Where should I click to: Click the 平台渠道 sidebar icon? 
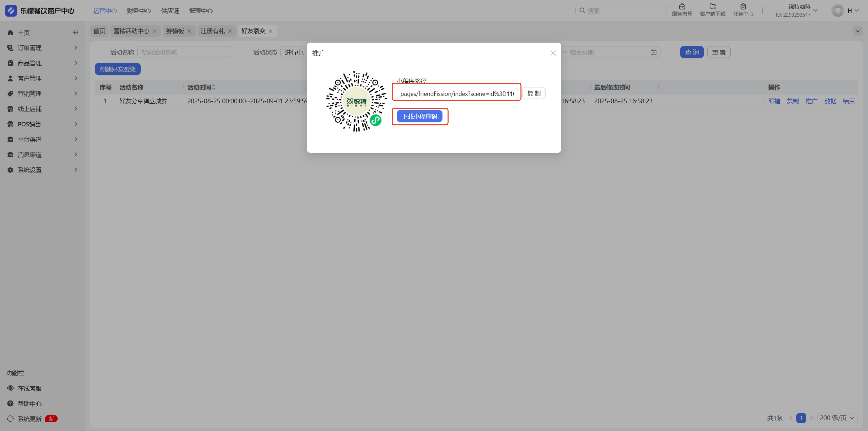click(x=11, y=139)
